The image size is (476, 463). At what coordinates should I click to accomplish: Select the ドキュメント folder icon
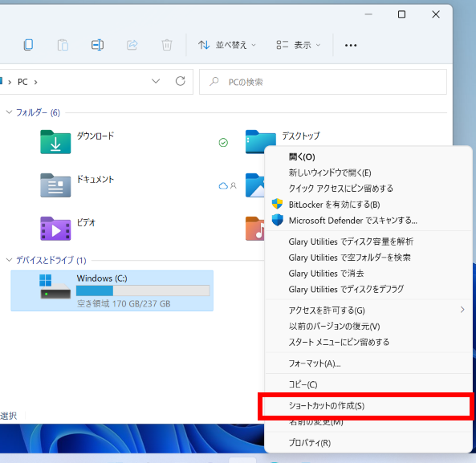coord(55,185)
